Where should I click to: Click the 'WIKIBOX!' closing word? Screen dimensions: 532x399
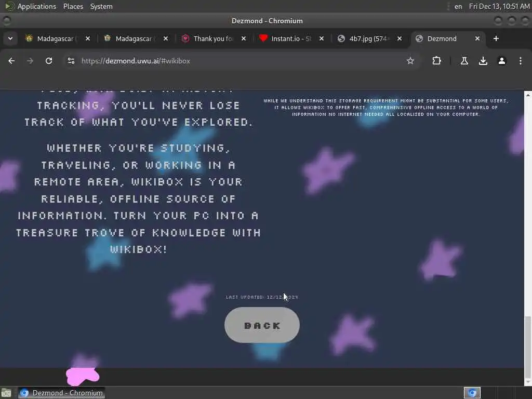coord(138,249)
